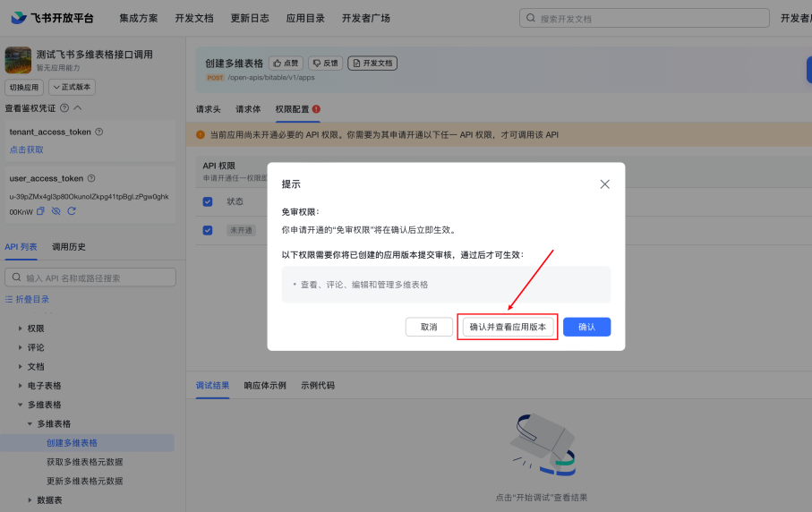Viewport: 812px width, 512px height.
Task: Open 开发文档 in the top navigation
Action: coord(194,18)
